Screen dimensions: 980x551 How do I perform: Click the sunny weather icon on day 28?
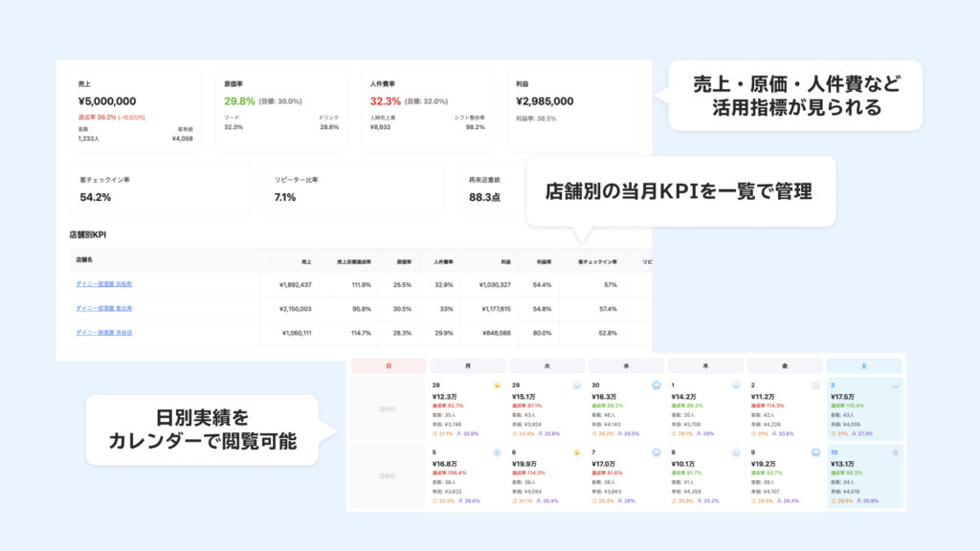point(498,386)
